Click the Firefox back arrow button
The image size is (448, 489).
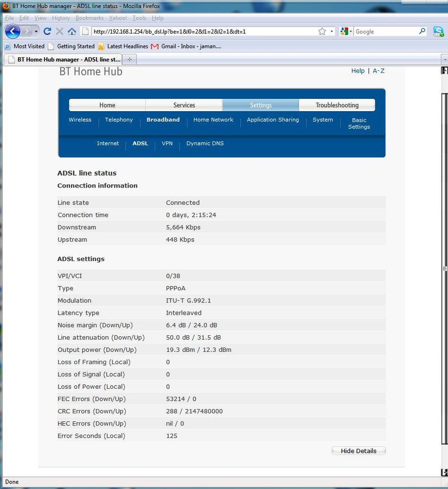click(12, 31)
